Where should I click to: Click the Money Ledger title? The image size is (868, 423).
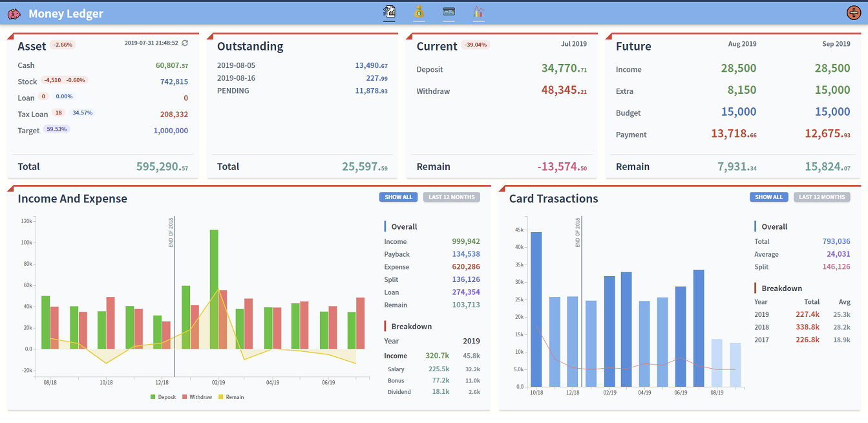[66, 14]
